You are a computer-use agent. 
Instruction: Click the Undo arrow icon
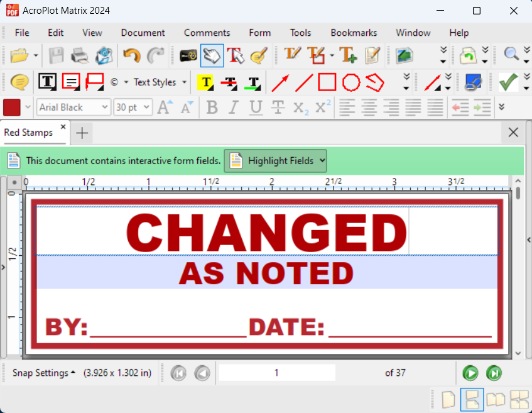coord(131,56)
